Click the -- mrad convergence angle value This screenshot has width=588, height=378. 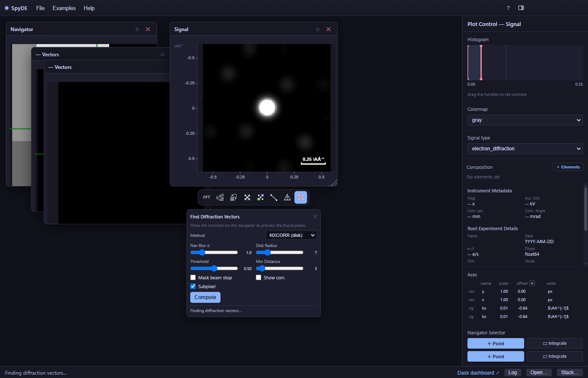tap(533, 216)
